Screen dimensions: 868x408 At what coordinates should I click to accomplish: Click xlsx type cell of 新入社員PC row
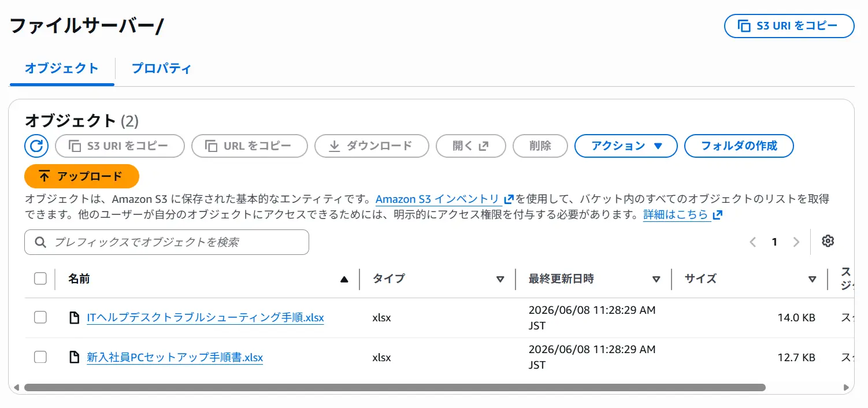[382, 357]
